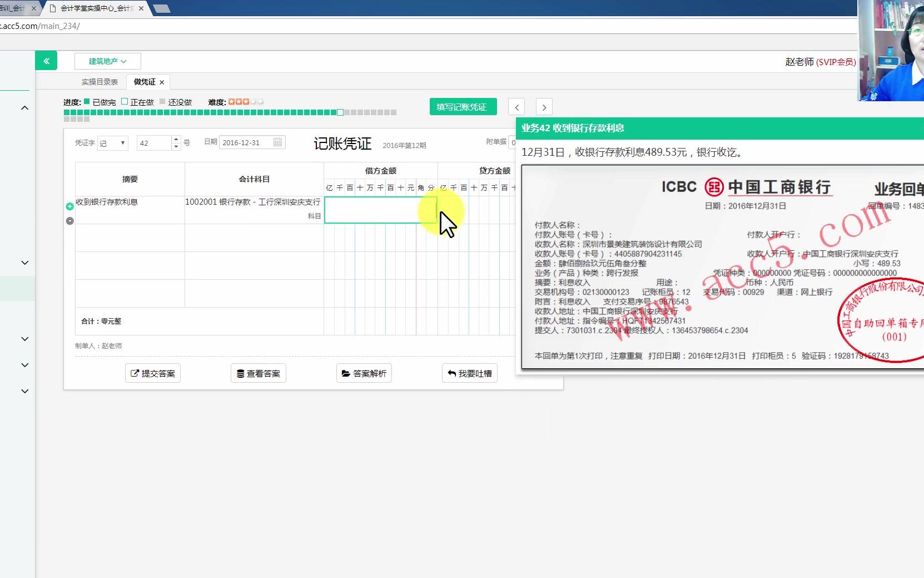Click the 已做完 completed legend square
Viewport: 924px width, 578px height.
tap(87, 102)
